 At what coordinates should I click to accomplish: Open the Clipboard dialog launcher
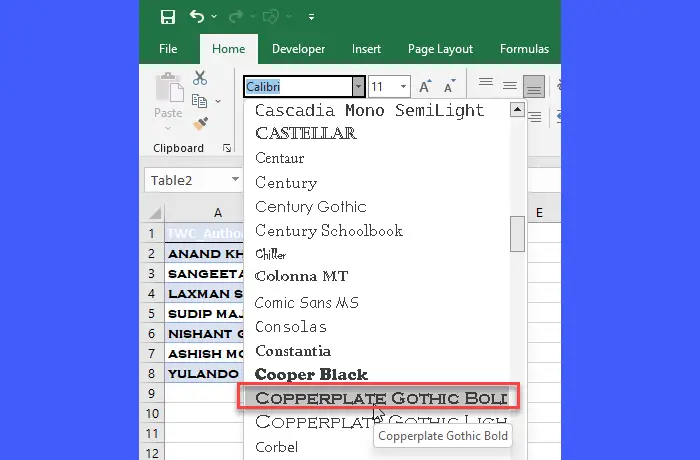click(227, 148)
